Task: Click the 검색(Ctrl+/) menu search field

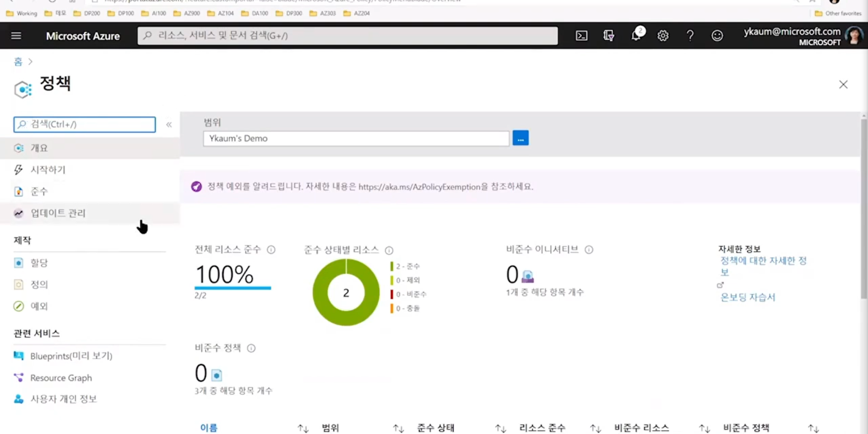Action: click(85, 124)
